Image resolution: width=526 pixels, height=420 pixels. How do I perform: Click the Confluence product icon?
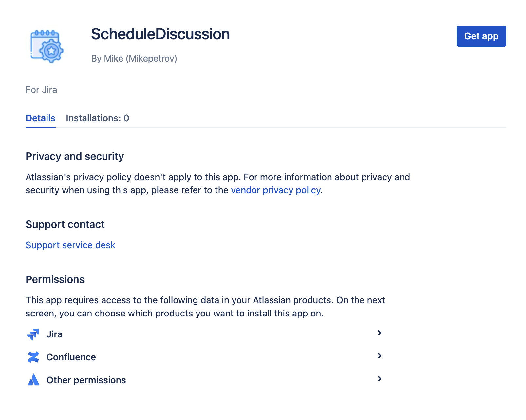(33, 357)
